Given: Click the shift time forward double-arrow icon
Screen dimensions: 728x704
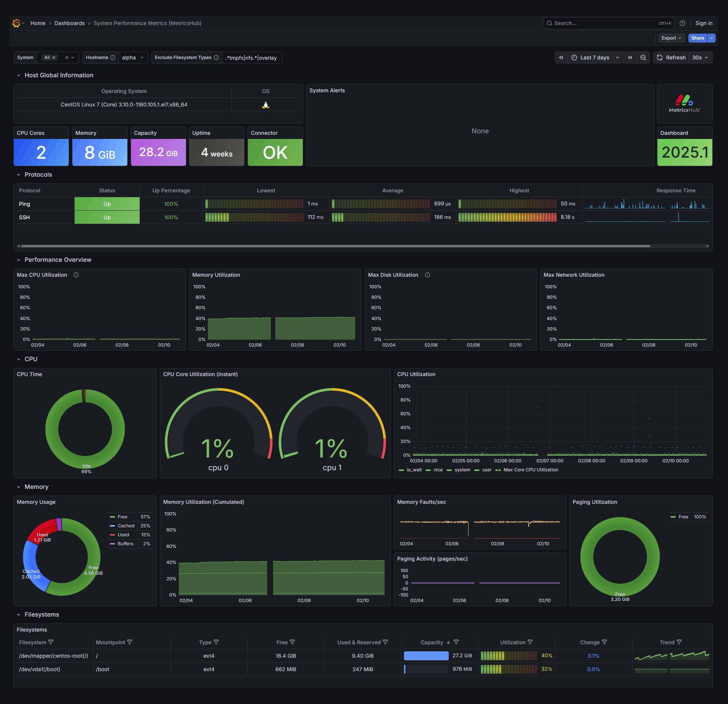Looking at the screenshot, I should pos(630,58).
